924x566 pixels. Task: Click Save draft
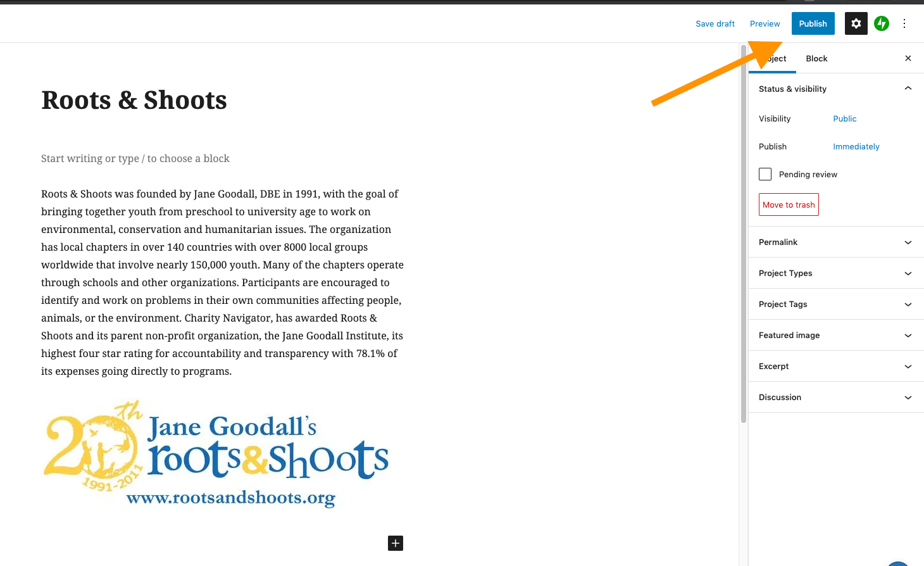715,23
